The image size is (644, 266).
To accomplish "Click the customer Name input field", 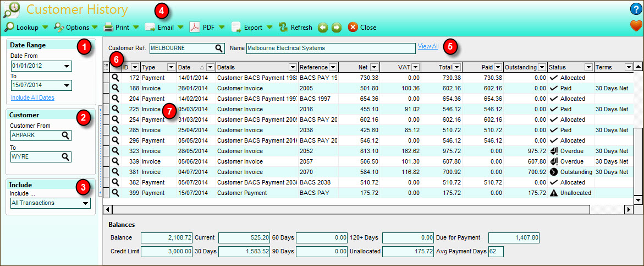I will (x=331, y=48).
